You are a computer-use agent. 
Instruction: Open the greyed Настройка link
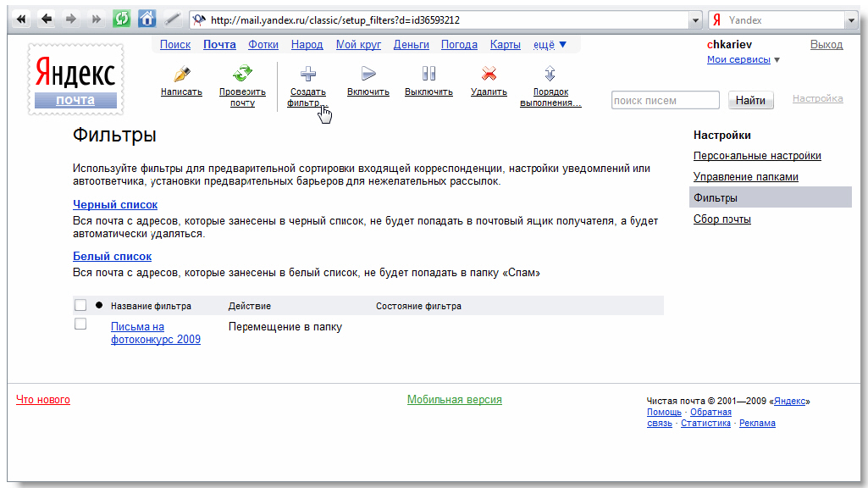(x=818, y=98)
